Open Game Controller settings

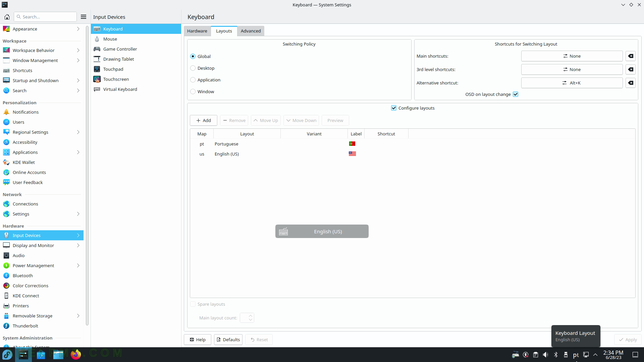136,49
